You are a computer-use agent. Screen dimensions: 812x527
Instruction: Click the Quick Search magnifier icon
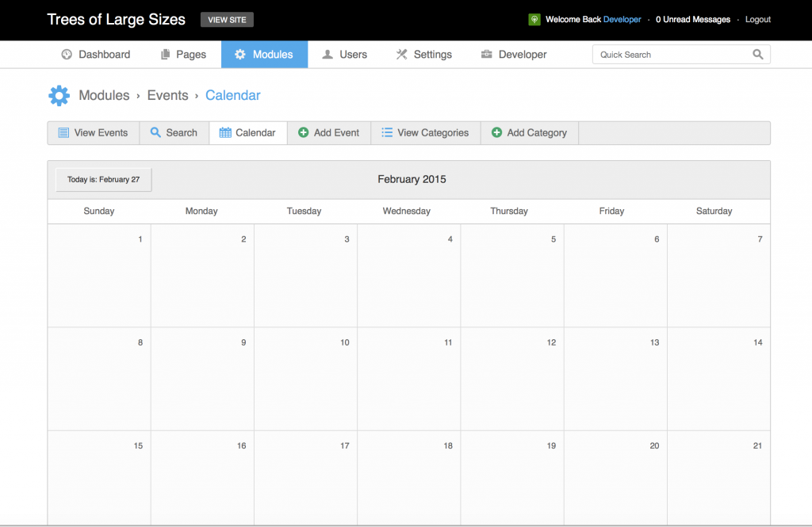(x=757, y=55)
